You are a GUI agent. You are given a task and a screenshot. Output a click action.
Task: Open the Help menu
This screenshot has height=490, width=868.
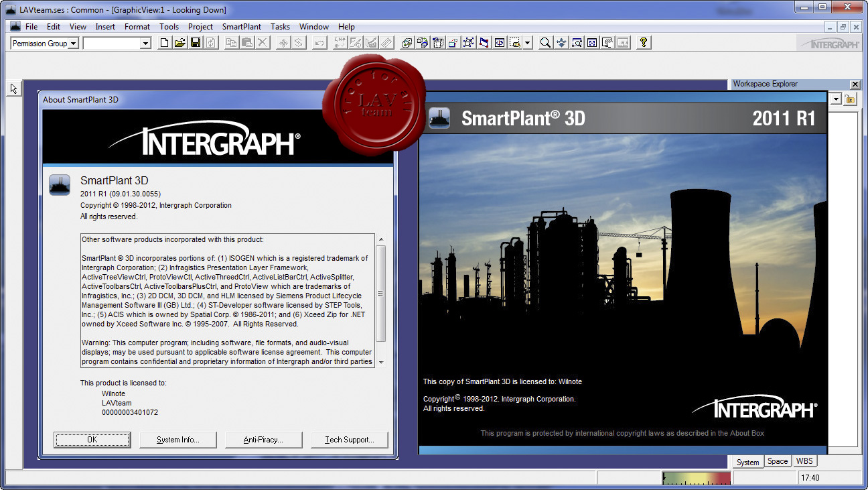point(346,27)
